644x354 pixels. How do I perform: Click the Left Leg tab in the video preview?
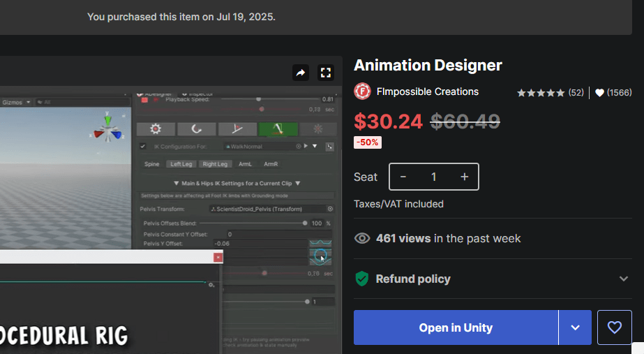(181, 164)
